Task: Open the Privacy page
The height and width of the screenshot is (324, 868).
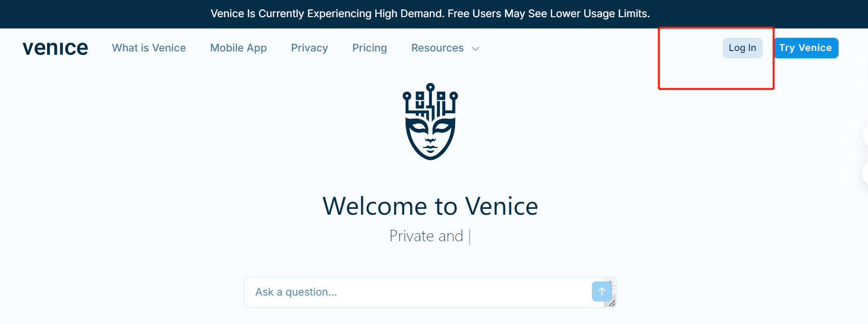Action: (309, 48)
